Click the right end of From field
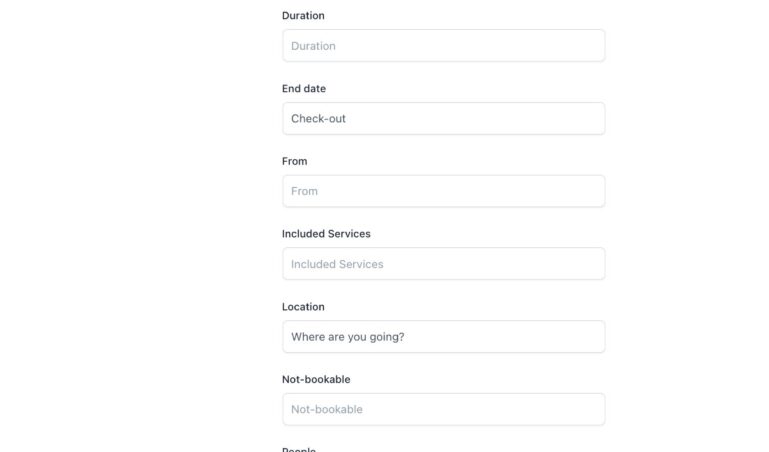The image size is (769, 452). (x=590, y=191)
